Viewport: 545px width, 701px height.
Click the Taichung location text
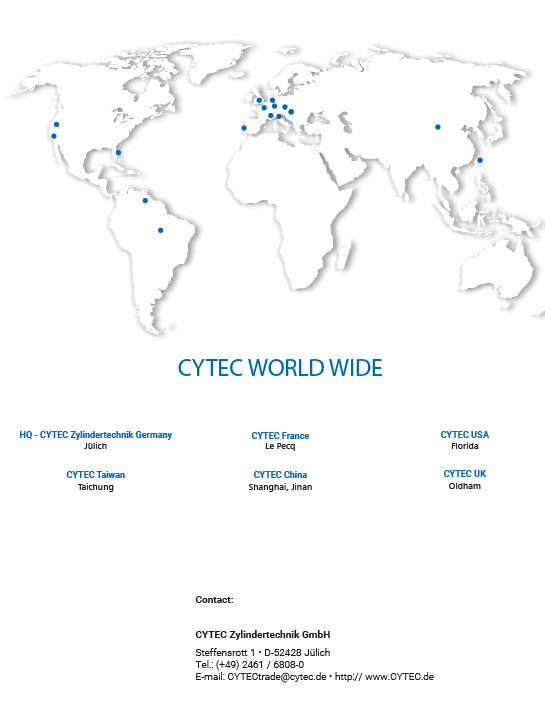(96, 487)
